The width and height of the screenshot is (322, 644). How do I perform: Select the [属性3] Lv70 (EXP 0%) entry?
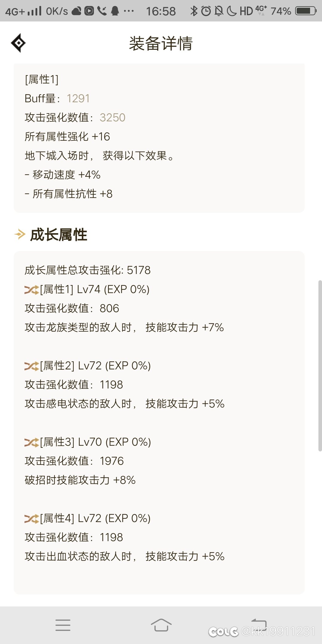click(x=95, y=442)
